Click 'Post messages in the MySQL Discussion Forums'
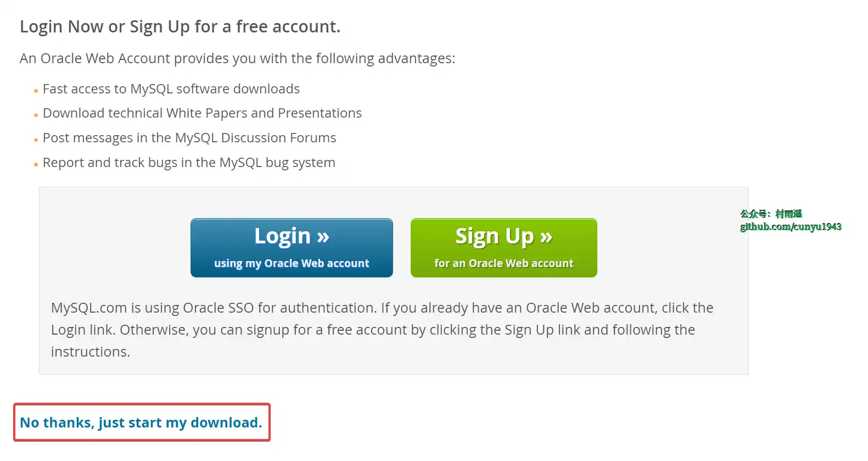The height and width of the screenshot is (461, 868). coord(189,138)
